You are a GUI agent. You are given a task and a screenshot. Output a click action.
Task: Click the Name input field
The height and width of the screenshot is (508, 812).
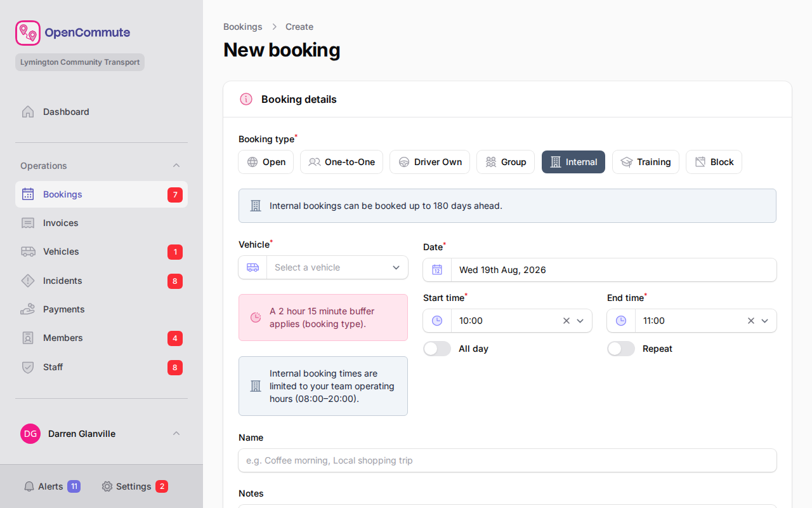(x=507, y=460)
